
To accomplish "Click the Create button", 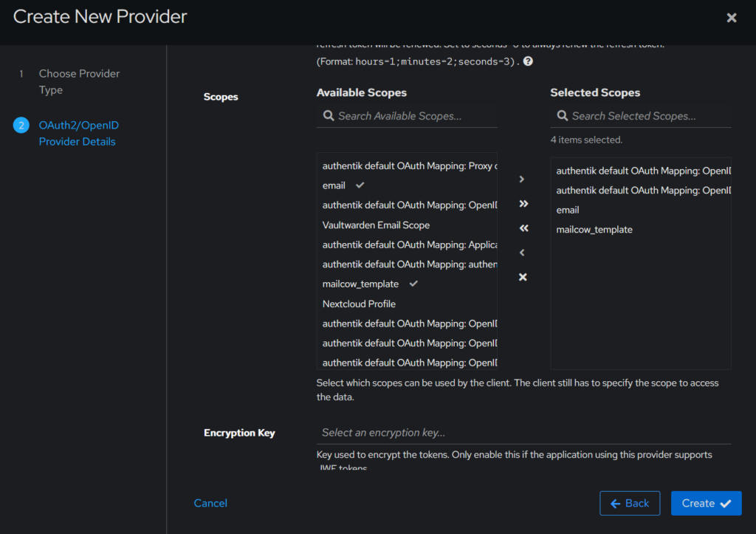I will (x=706, y=503).
